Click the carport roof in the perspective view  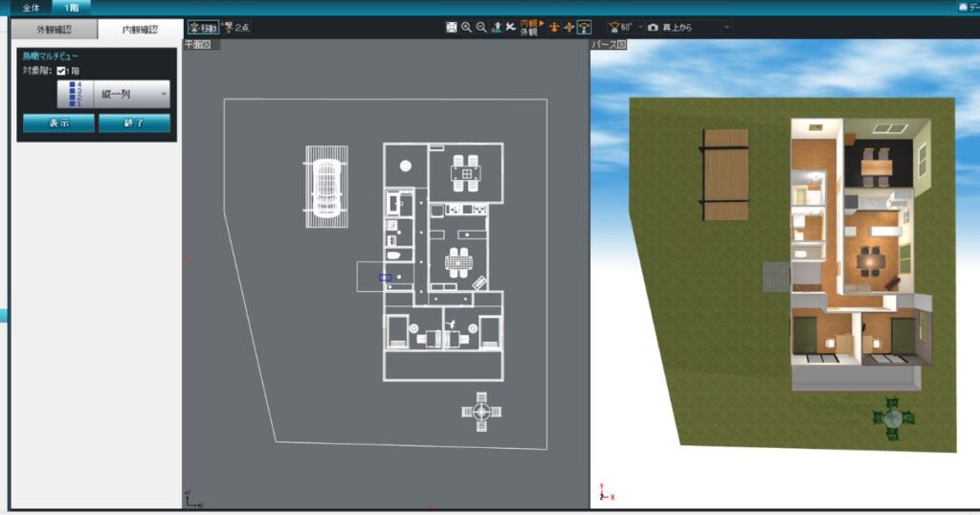tap(725, 174)
